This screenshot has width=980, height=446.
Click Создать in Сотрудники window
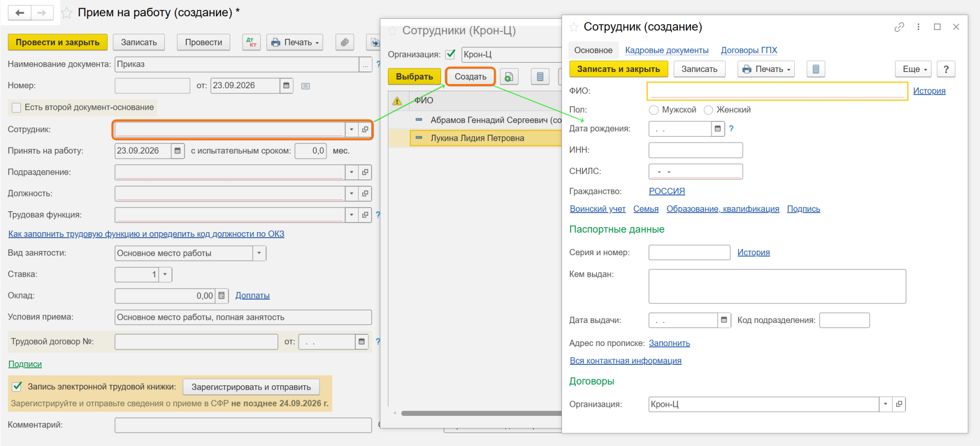click(471, 77)
